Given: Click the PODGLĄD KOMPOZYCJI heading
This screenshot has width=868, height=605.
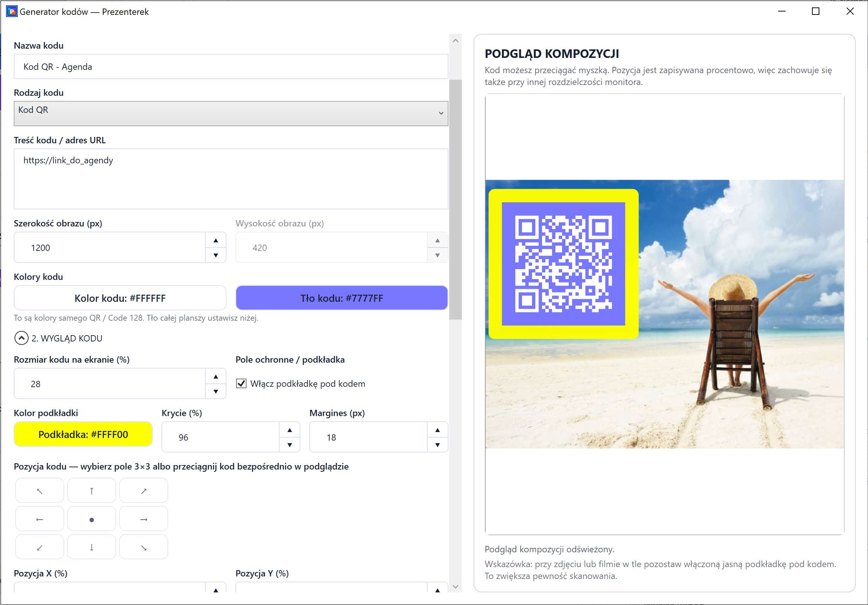Looking at the screenshot, I should tap(552, 54).
